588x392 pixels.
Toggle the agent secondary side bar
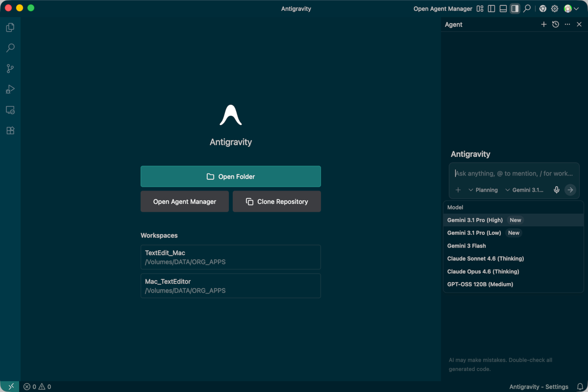[514, 9]
